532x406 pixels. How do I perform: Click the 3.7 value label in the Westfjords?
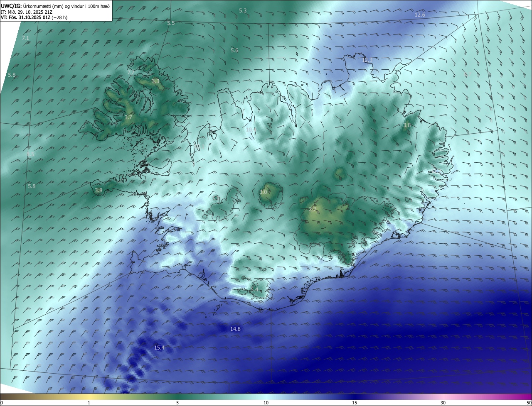coord(128,117)
